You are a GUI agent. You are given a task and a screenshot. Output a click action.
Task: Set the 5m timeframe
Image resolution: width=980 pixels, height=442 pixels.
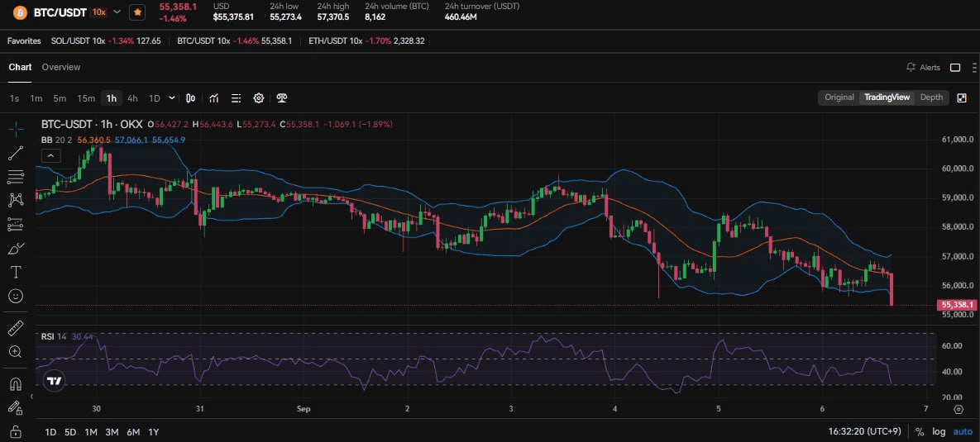(60, 98)
